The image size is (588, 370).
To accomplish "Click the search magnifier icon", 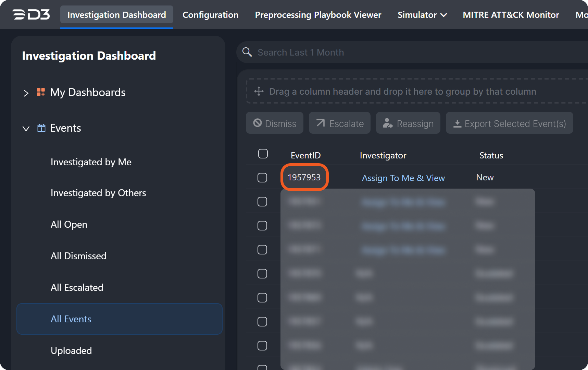I will click(x=247, y=52).
